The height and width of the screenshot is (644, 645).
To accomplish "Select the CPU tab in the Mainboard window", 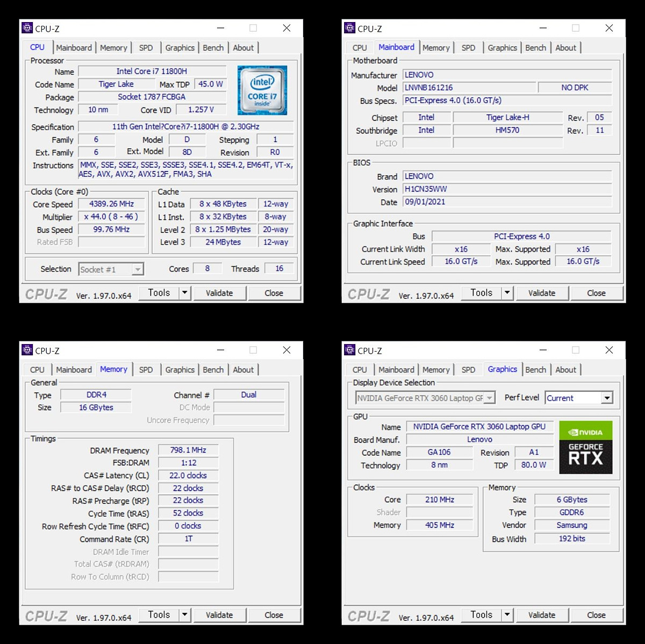I will pyautogui.click(x=360, y=48).
